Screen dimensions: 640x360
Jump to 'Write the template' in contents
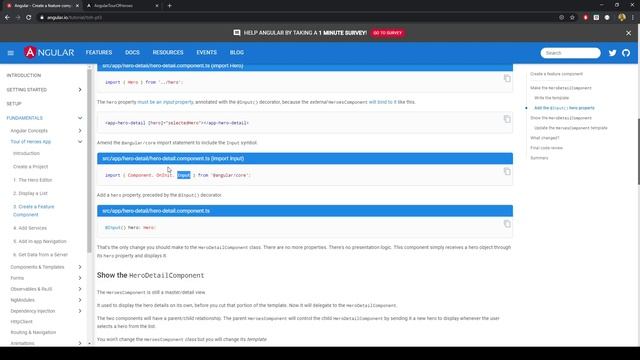pos(551,98)
